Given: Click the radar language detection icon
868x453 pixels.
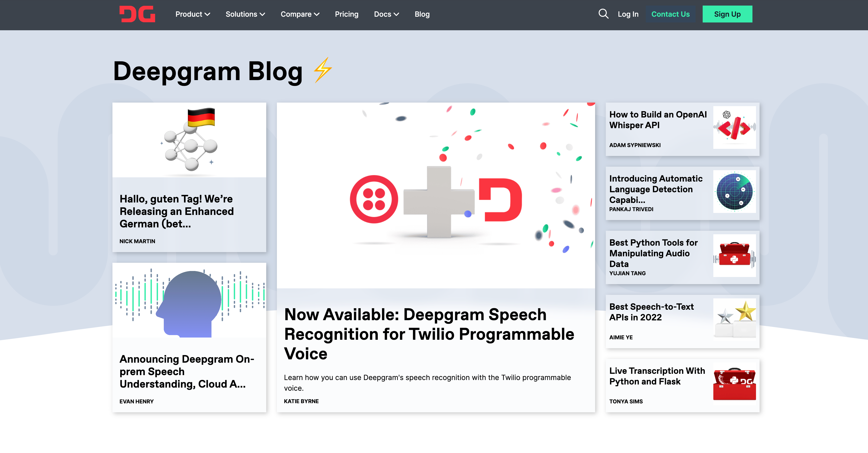Looking at the screenshot, I should (x=734, y=191).
